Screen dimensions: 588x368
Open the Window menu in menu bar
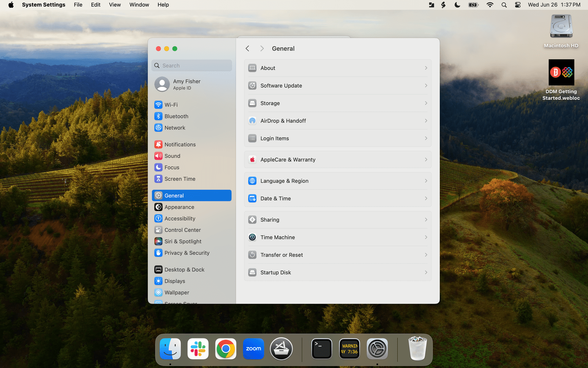coord(139,5)
